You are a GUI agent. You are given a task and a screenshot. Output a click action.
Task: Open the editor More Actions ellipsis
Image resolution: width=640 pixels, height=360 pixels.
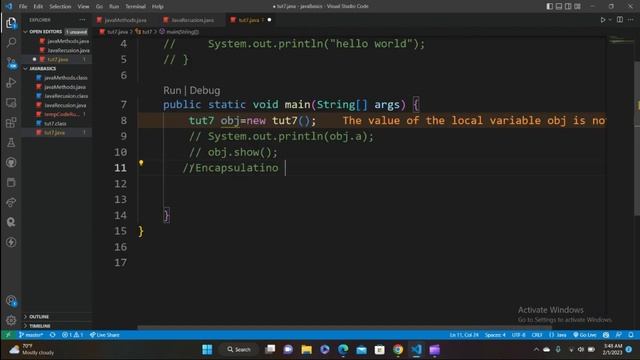tap(631, 20)
